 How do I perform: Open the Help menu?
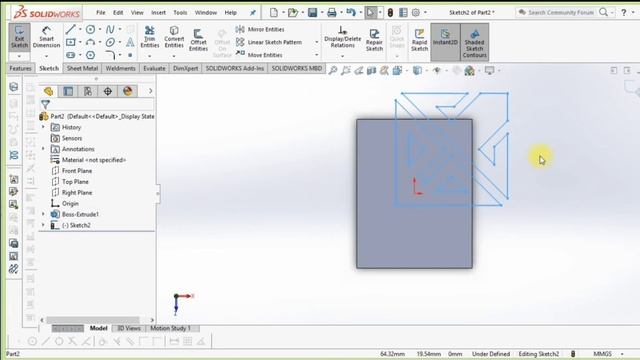click(231, 13)
